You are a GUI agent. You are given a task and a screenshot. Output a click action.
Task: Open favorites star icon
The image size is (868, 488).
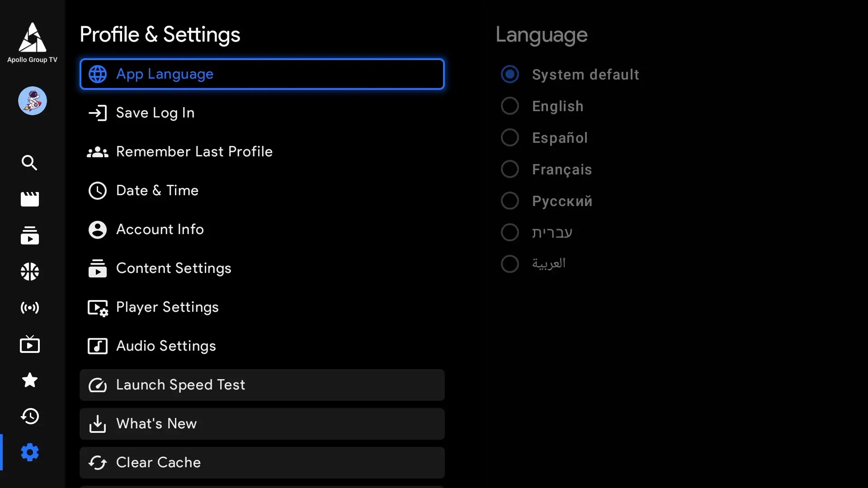[x=30, y=380]
